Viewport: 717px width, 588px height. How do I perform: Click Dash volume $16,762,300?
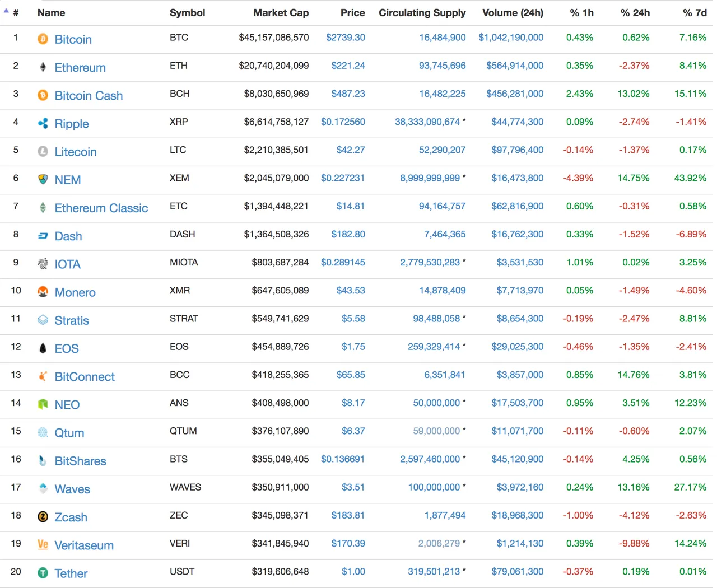tap(517, 234)
